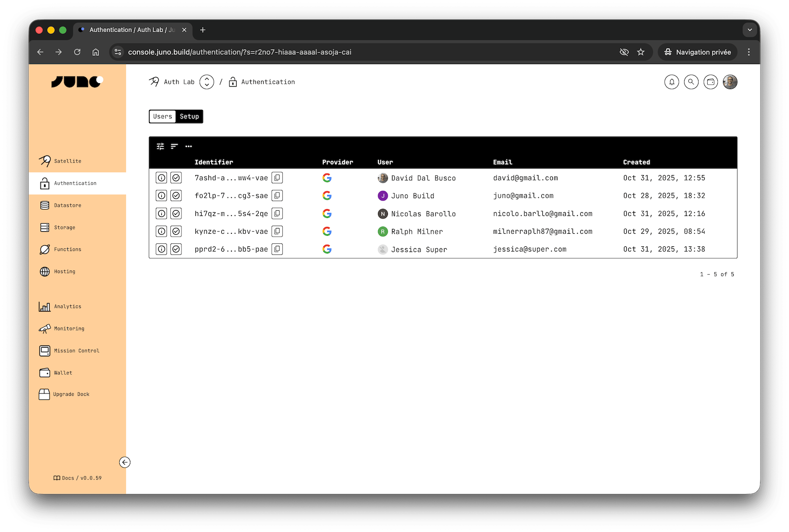Toggle the check icon on Ralph Milner's row
789x532 pixels.
(x=176, y=231)
